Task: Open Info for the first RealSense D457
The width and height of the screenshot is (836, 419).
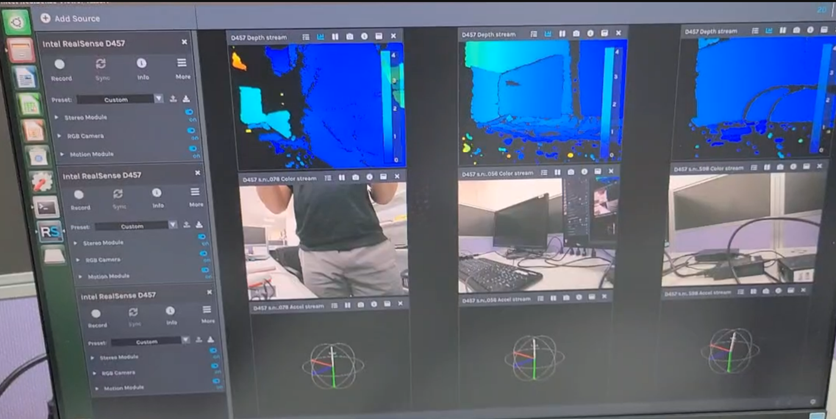Action: [141, 64]
